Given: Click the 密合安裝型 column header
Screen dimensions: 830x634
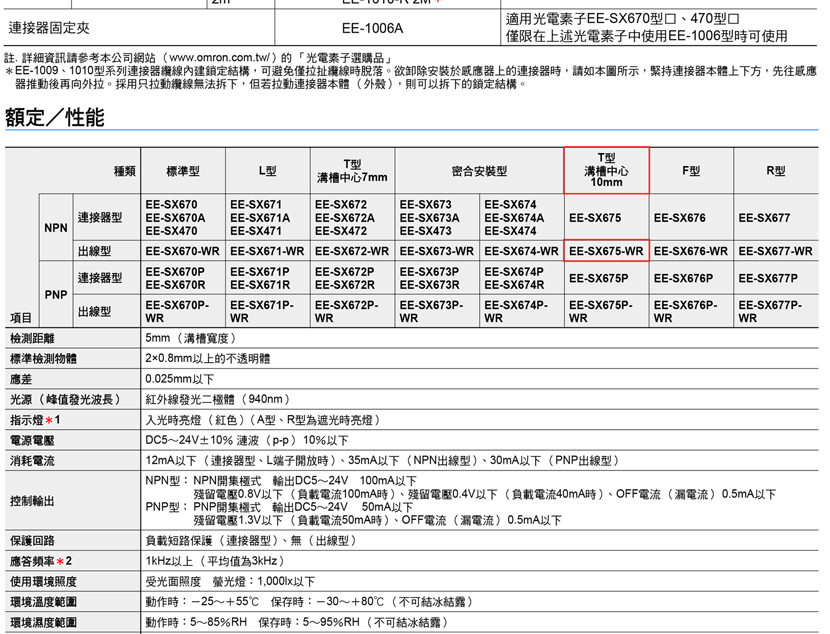Looking at the screenshot, I should [x=479, y=171].
